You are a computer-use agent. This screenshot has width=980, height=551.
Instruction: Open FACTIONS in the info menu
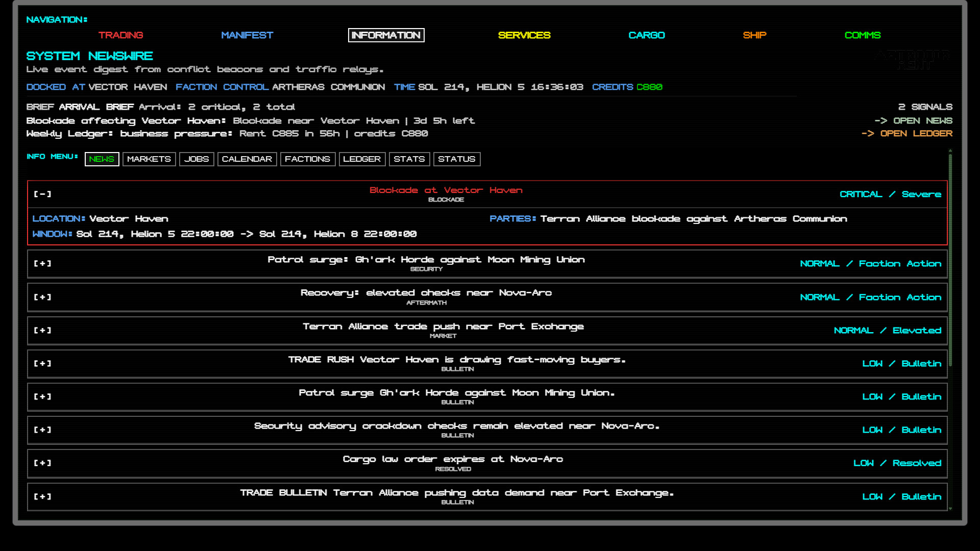tap(308, 159)
